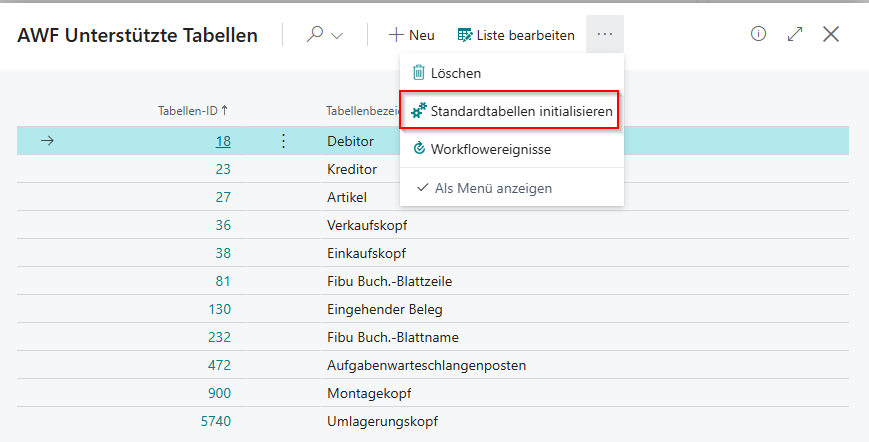
Task: Click the trash icon beside Löschen
Action: point(419,73)
